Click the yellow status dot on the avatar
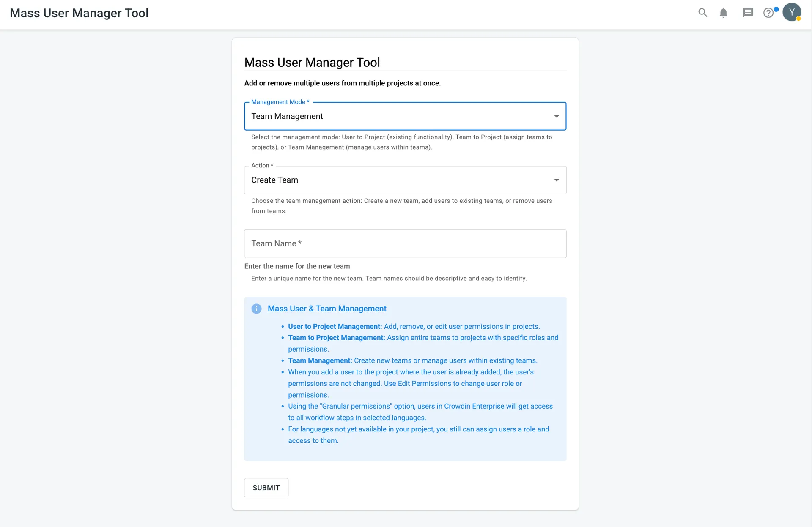Viewport: 812px width, 527px height. coord(798,19)
